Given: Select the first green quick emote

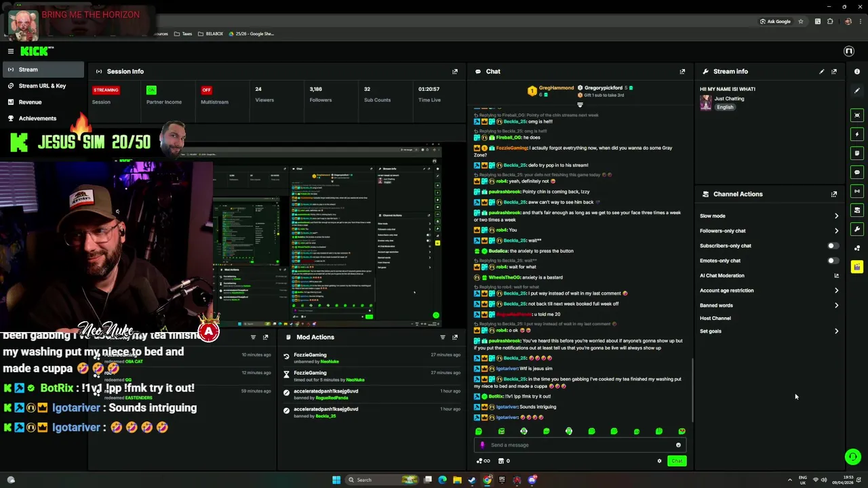Looking at the screenshot, I should [479, 431].
